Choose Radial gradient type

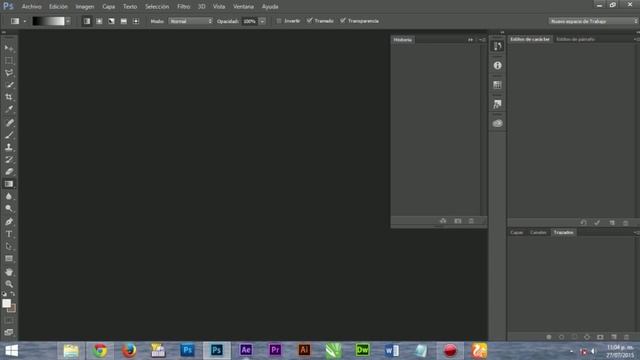tap(99, 21)
